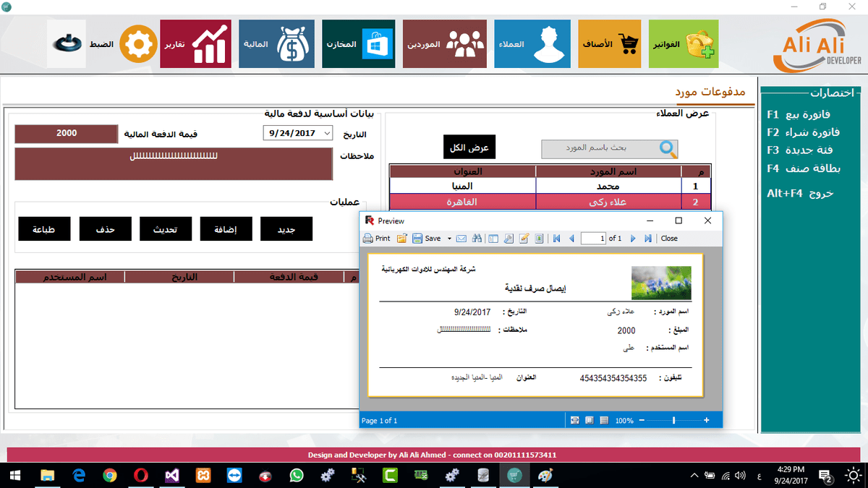This screenshot has width=868, height=488.
Task: Click the page width zoom icon in status bar
Action: point(575,420)
